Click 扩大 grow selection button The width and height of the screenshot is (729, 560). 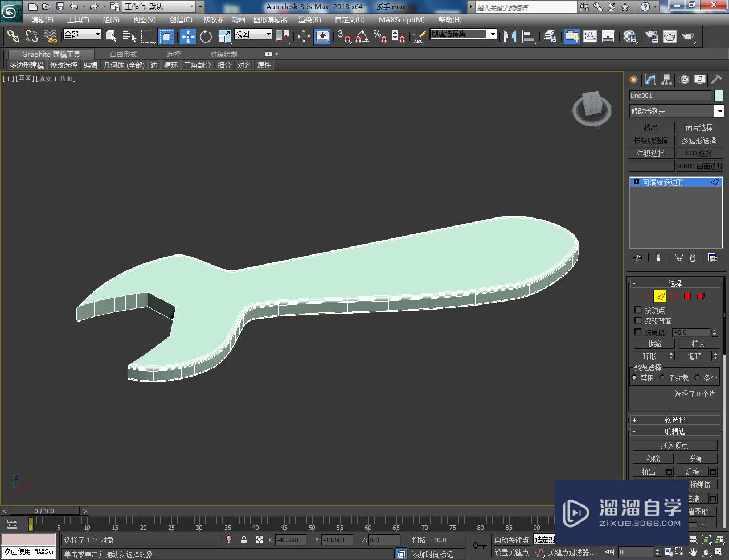(x=698, y=344)
